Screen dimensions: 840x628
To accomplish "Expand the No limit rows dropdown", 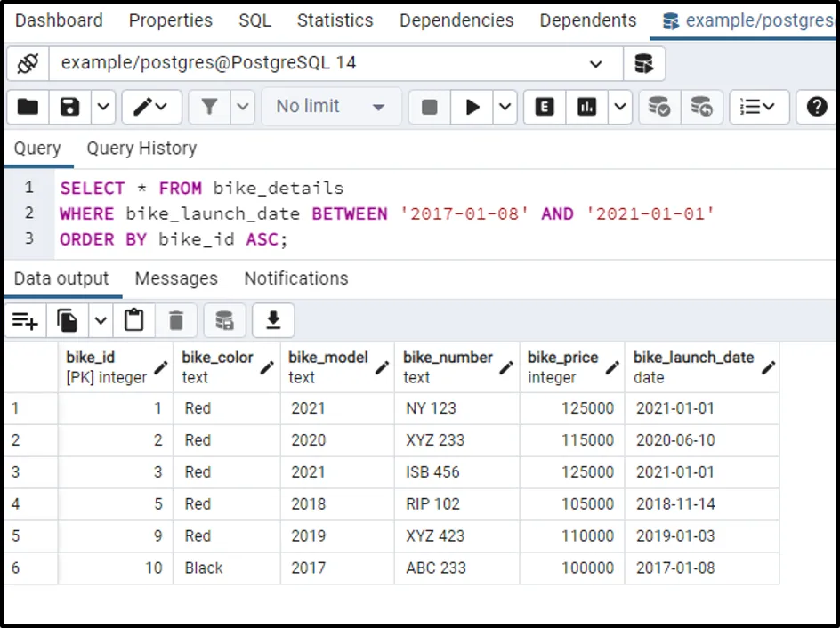I will (x=331, y=107).
